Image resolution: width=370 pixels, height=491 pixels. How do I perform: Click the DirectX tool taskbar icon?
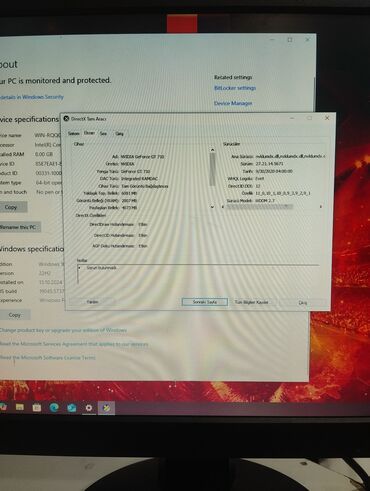[106, 408]
